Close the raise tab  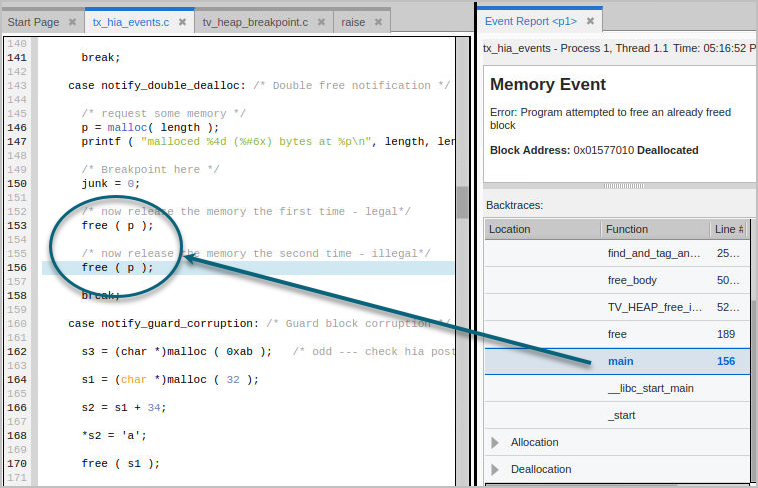[379, 21]
